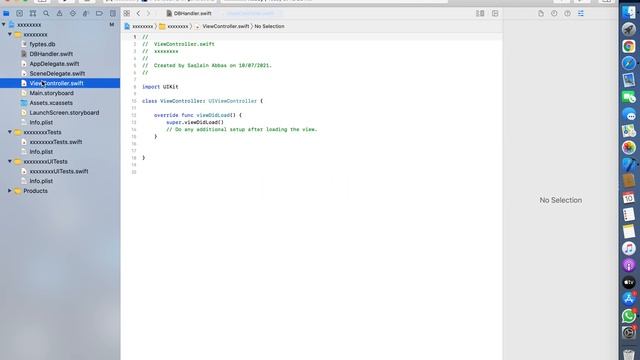This screenshot has width=640, height=360.
Task: Open the Source Control navigator
Action: point(19,13)
